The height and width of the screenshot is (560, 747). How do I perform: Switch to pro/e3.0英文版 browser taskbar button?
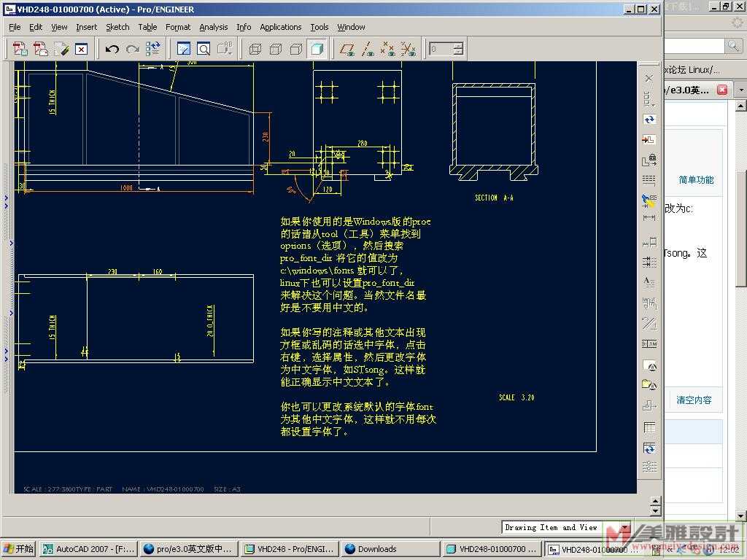point(188,549)
